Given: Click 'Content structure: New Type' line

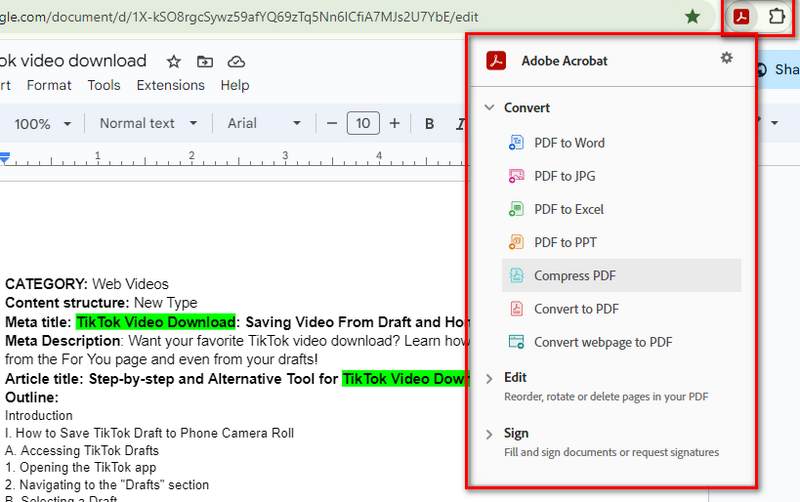Looking at the screenshot, I should tap(101, 303).
